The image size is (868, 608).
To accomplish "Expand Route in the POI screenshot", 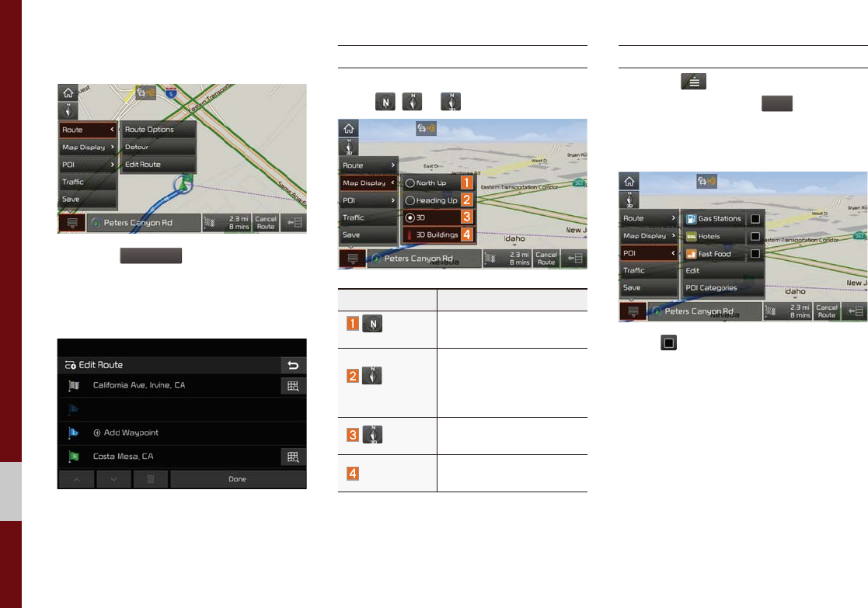I will pos(650,218).
